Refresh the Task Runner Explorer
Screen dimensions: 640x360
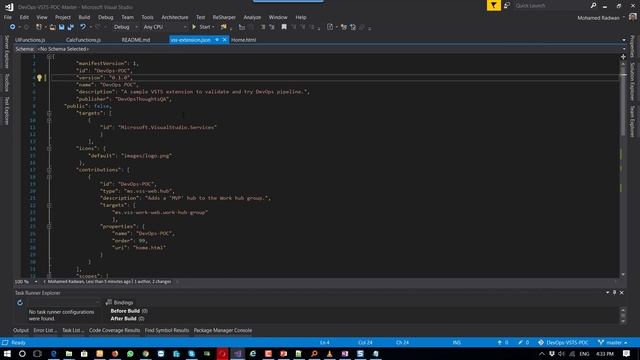(x=20, y=303)
